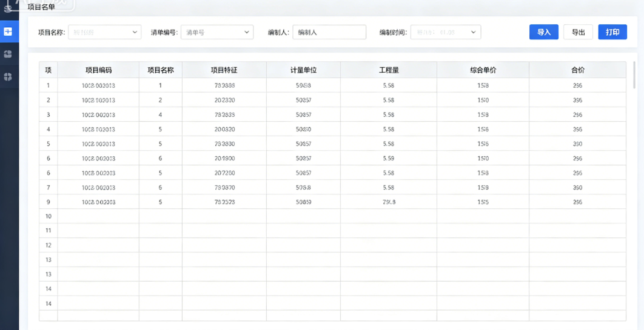Click the 项目编码 column header
This screenshot has width=644, height=330.
click(99, 70)
